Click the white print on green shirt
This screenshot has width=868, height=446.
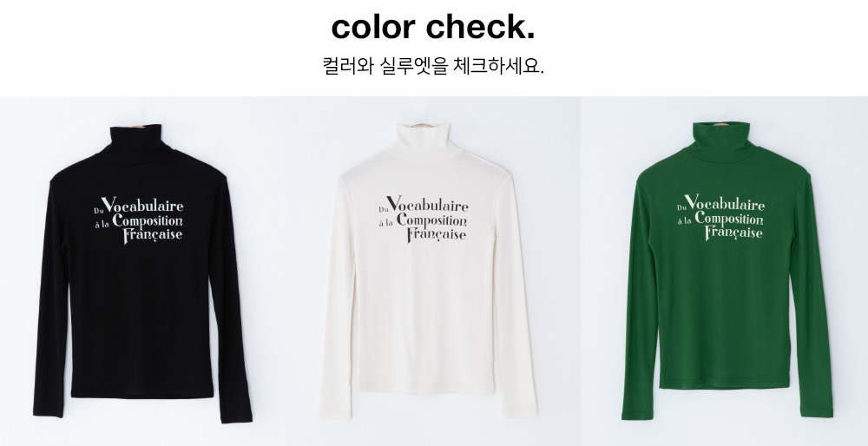coord(720,217)
